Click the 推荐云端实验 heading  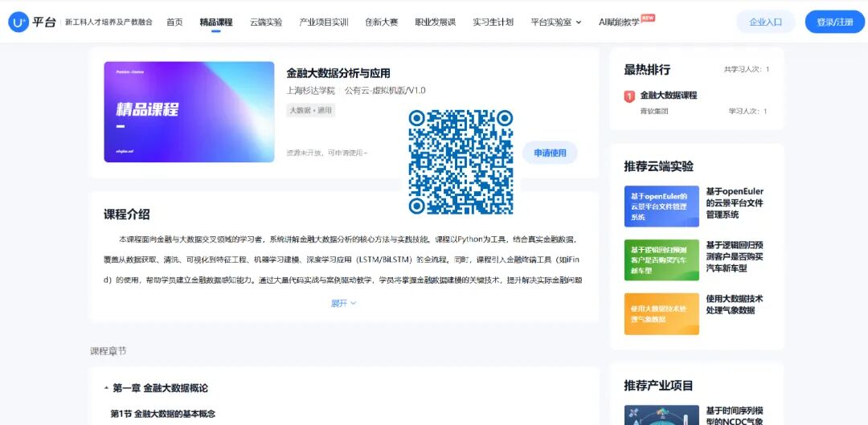(x=659, y=166)
